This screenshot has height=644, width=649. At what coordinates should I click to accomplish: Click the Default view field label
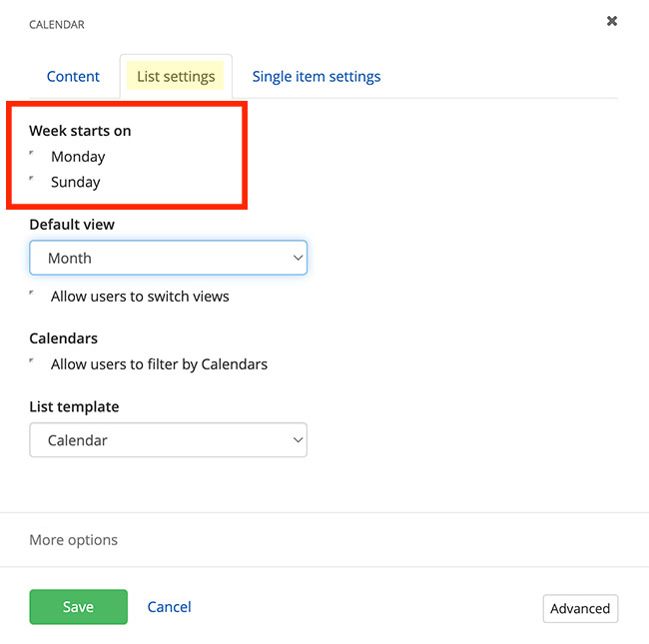pyautogui.click(x=72, y=225)
